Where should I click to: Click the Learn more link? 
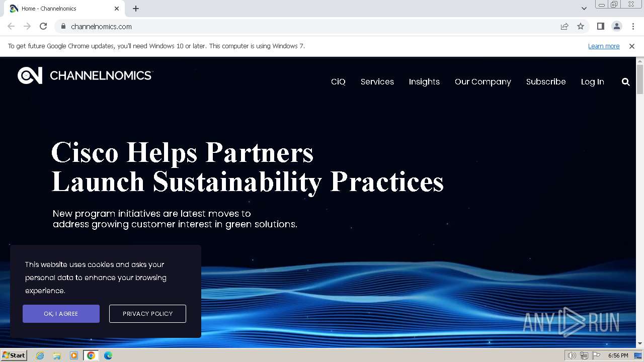tap(604, 46)
